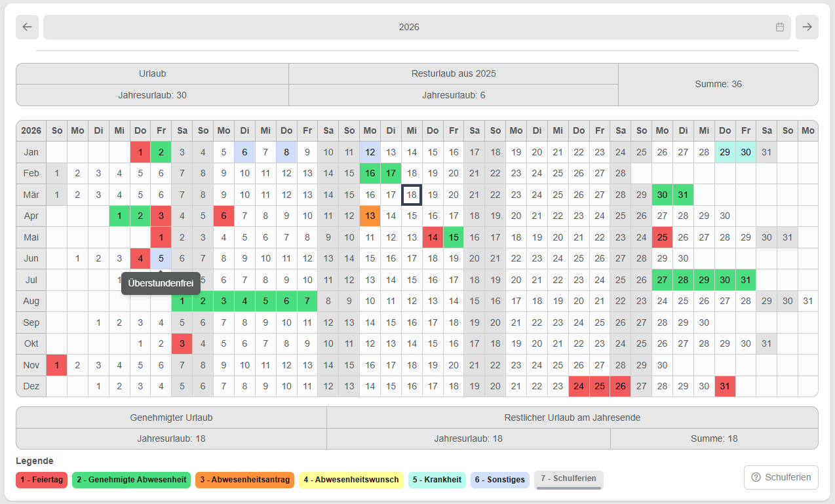Click January 1 holiday cell
This screenshot has height=504, width=835.
click(140, 152)
